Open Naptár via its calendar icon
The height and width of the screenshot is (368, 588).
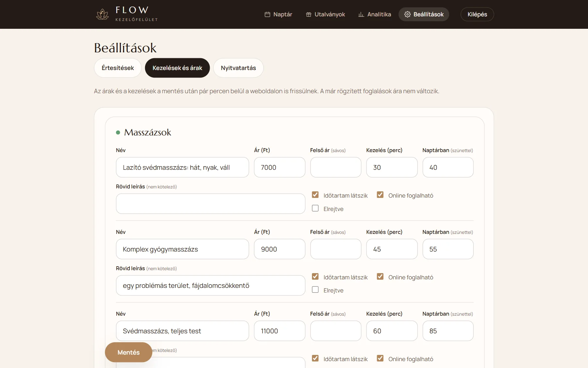tap(267, 14)
